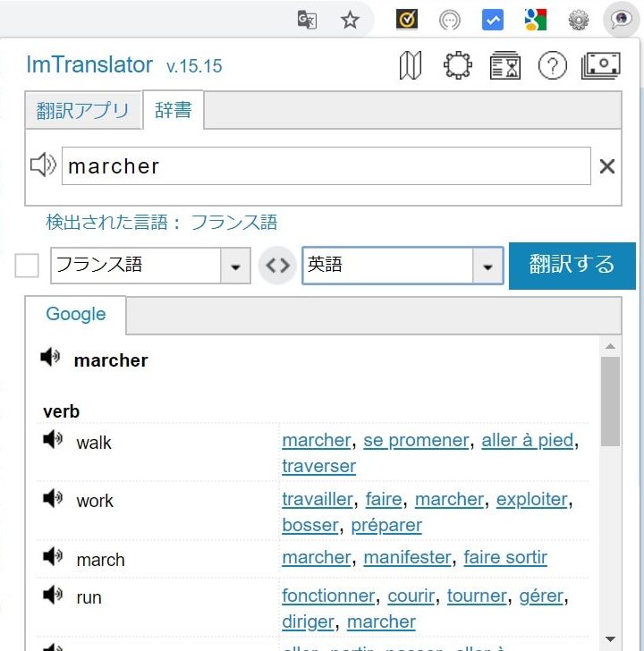Expand the フランス語 source language dropdown
This screenshot has width=644, height=651.
[x=235, y=266]
